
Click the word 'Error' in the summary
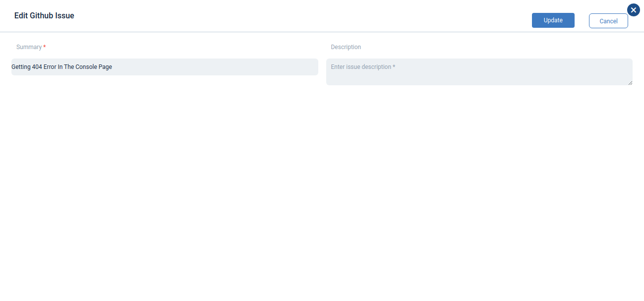point(50,67)
